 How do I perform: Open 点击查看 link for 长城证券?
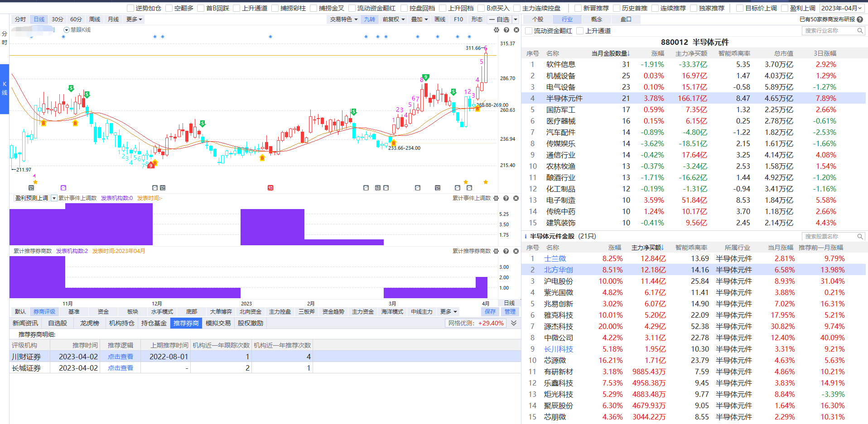tap(121, 368)
